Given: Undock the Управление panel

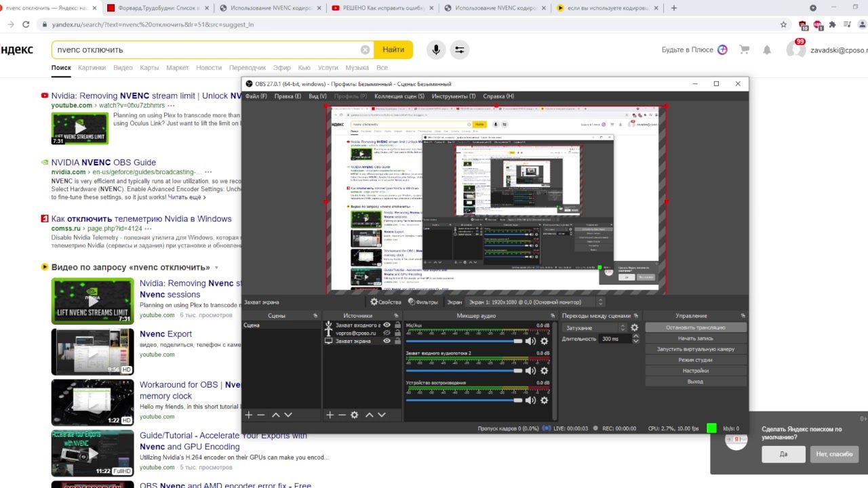Looking at the screenshot, I should (742, 316).
